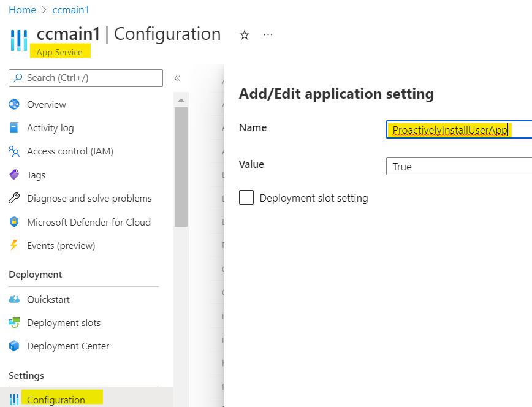The height and width of the screenshot is (407, 532).
Task: Open the ellipsis overflow menu
Action: [x=268, y=35]
